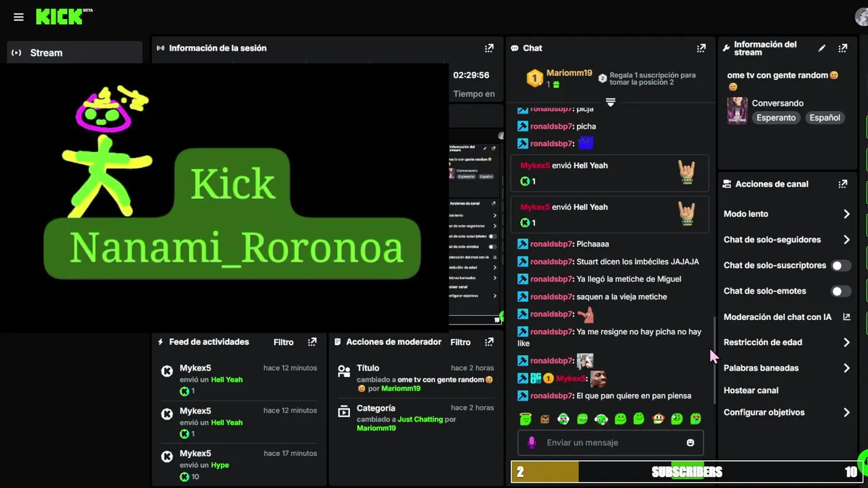Expand the Configurar objetivos options
This screenshot has width=868, height=488.
(x=846, y=412)
